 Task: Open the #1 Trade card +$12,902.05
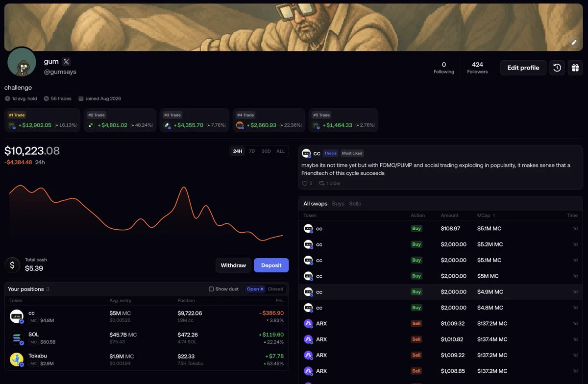(42, 120)
